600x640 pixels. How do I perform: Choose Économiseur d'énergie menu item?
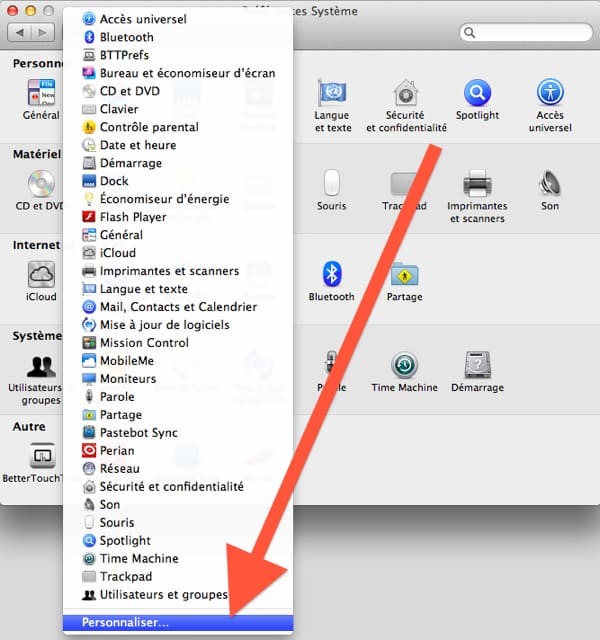178,199
